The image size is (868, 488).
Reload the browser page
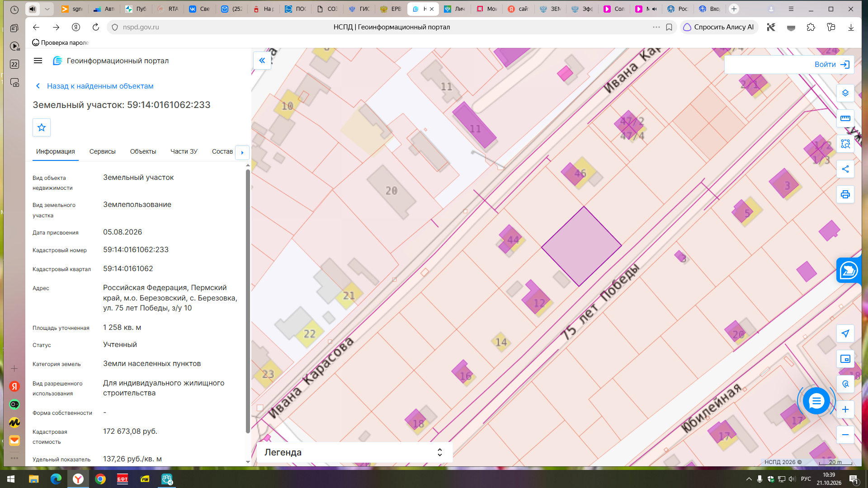95,27
